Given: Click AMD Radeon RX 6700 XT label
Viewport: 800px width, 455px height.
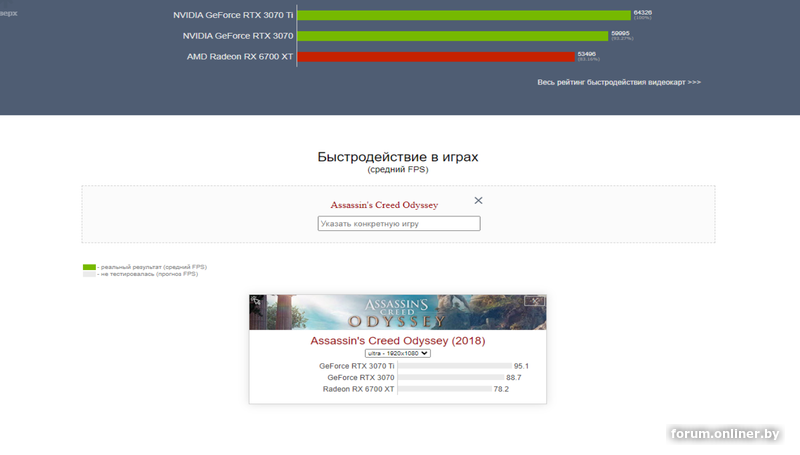Looking at the screenshot, I should pos(240,57).
